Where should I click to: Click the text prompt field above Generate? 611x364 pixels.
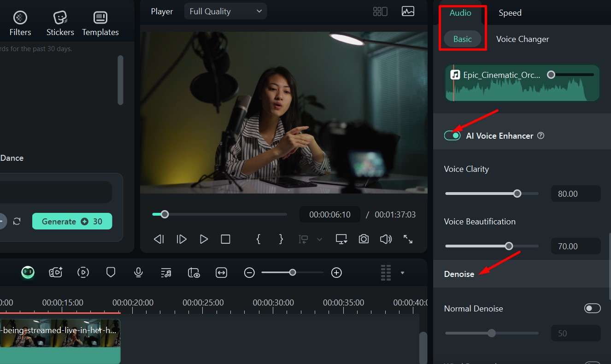click(x=56, y=192)
